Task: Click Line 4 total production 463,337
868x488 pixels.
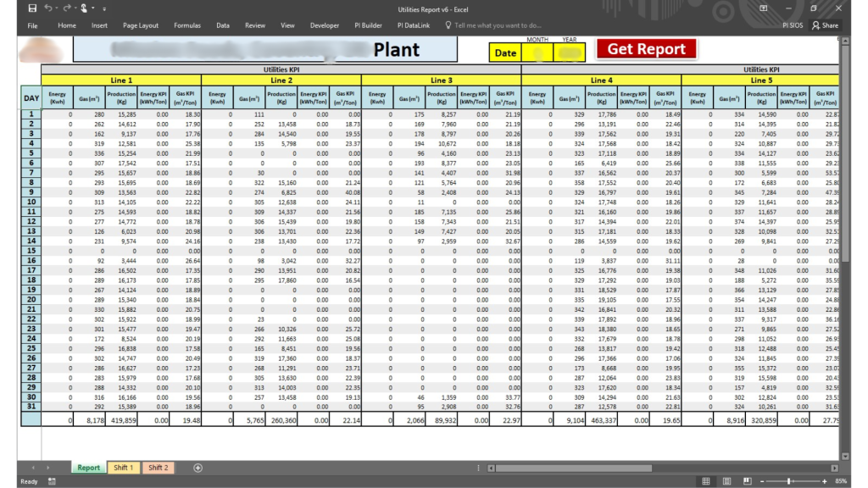Action: (x=601, y=420)
